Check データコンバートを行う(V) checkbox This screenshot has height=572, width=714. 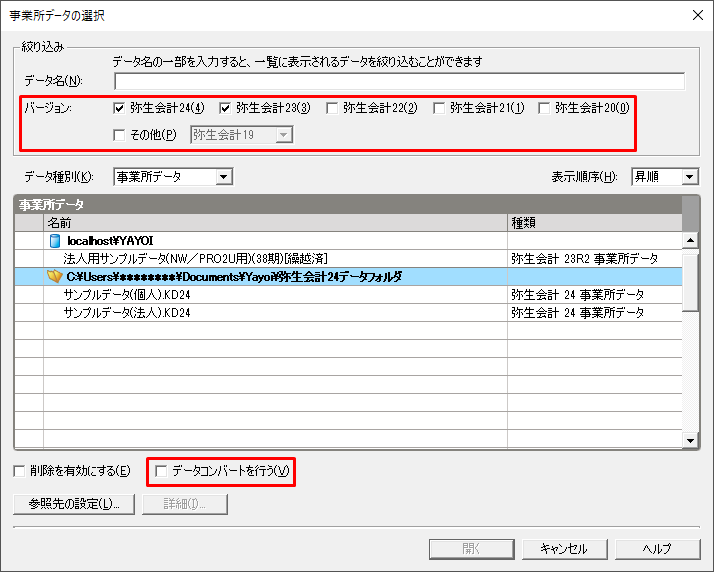point(161,471)
